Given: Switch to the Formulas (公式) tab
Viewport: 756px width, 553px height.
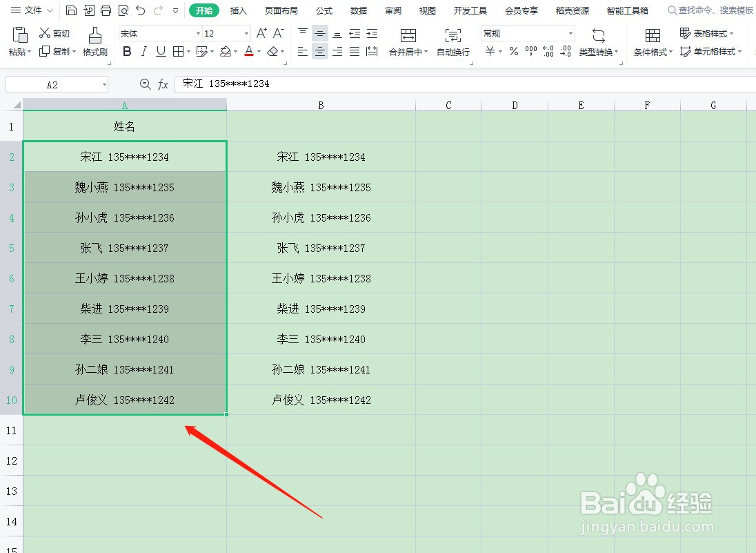Looking at the screenshot, I should (x=324, y=10).
